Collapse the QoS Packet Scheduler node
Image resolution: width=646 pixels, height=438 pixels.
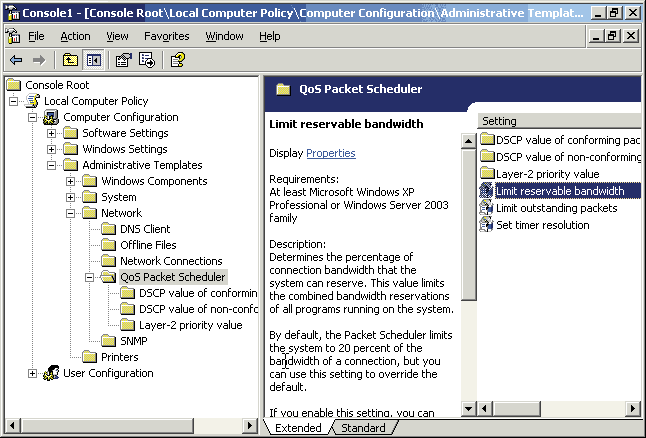pos(90,277)
